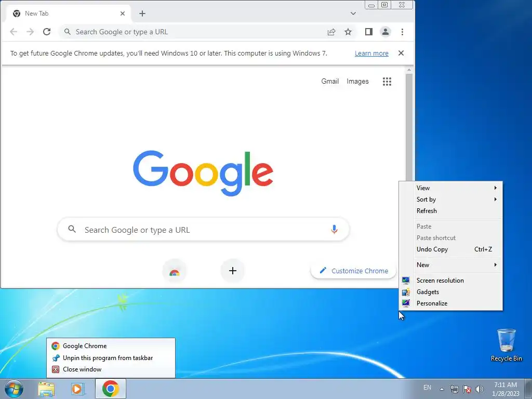This screenshot has width=532, height=399.
Task: Open the Chrome profile avatar
Action: coord(385,32)
